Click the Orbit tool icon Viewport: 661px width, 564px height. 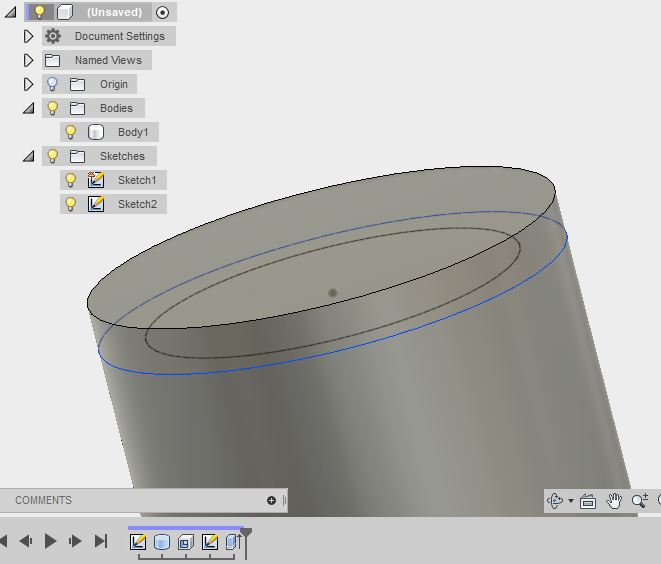click(557, 501)
